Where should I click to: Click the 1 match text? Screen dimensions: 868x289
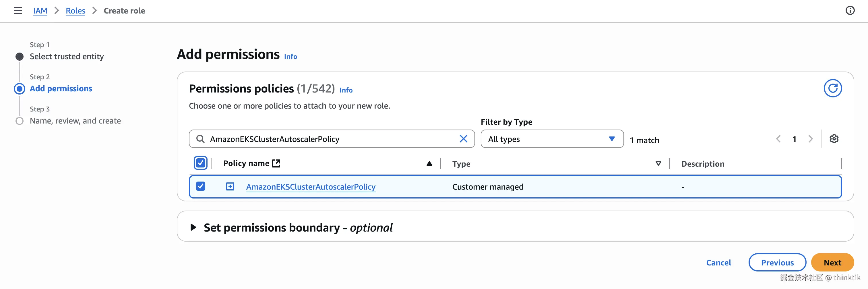[x=644, y=140]
